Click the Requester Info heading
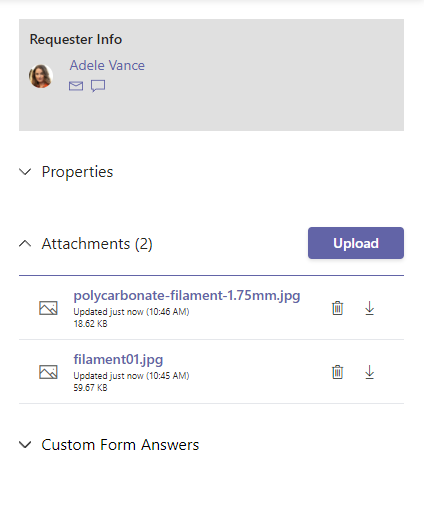The height and width of the screenshot is (515, 424). (x=76, y=39)
